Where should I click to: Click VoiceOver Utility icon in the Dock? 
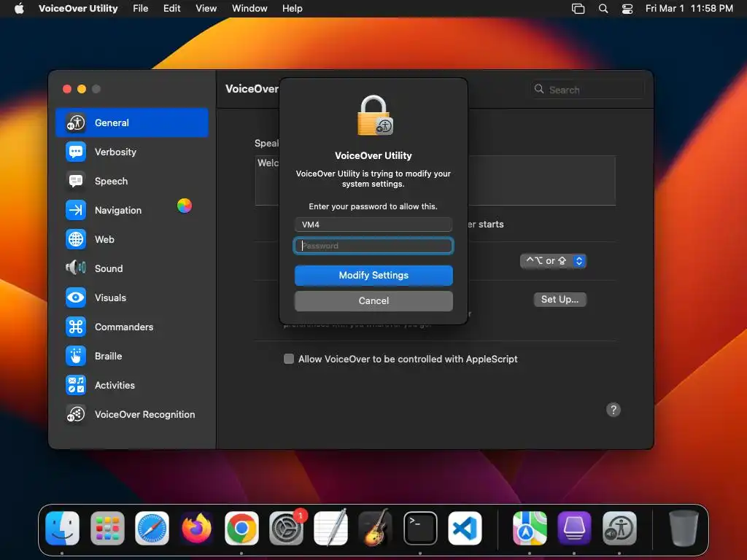619,528
